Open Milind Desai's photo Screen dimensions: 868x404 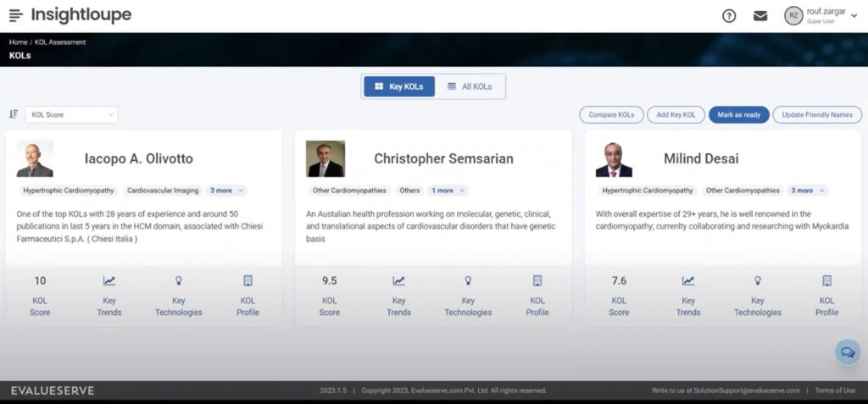tap(614, 159)
